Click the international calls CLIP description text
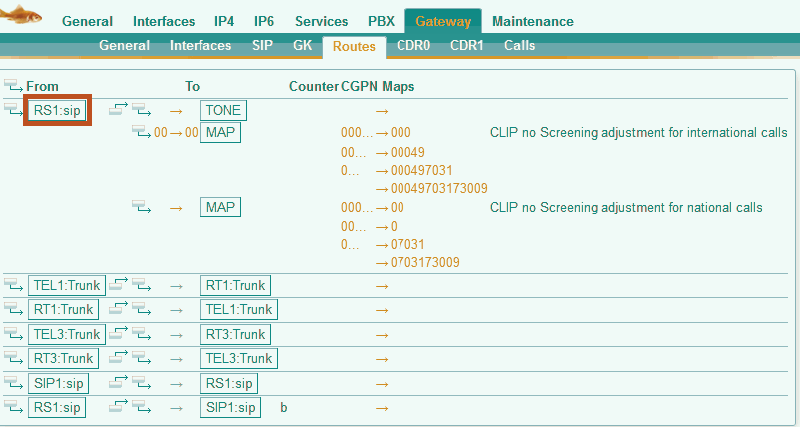This screenshot has width=800, height=427. [639, 133]
